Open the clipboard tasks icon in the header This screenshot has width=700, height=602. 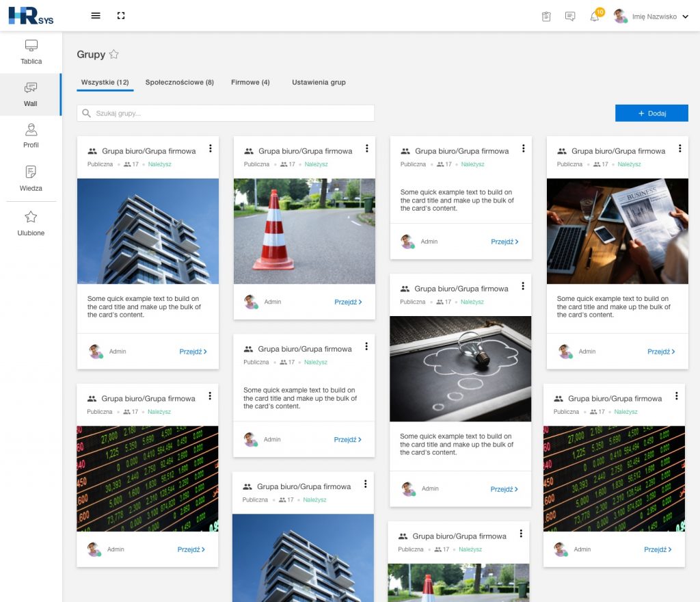(x=546, y=16)
